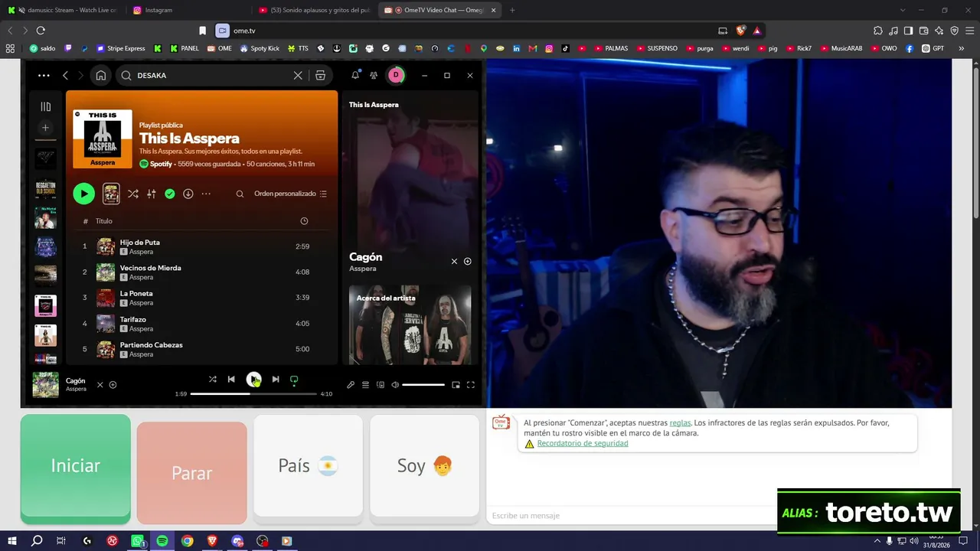Open the play queue
Viewport: 980px width, 551px height.
(366, 385)
